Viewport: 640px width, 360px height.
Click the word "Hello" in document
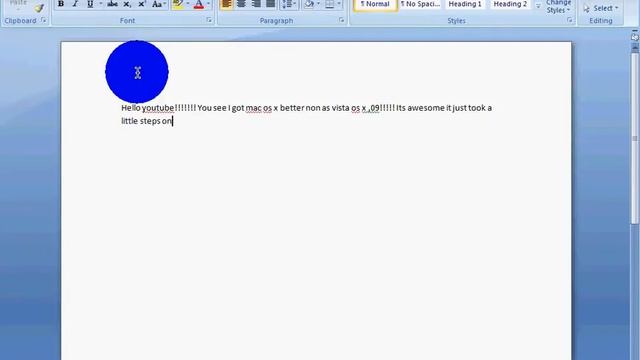(x=131, y=108)
